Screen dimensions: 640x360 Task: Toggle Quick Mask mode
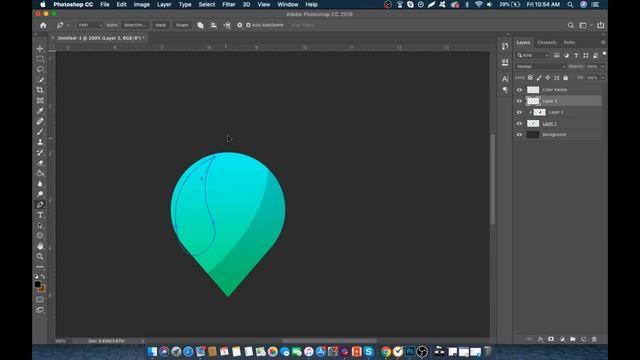tap(40, 300)
